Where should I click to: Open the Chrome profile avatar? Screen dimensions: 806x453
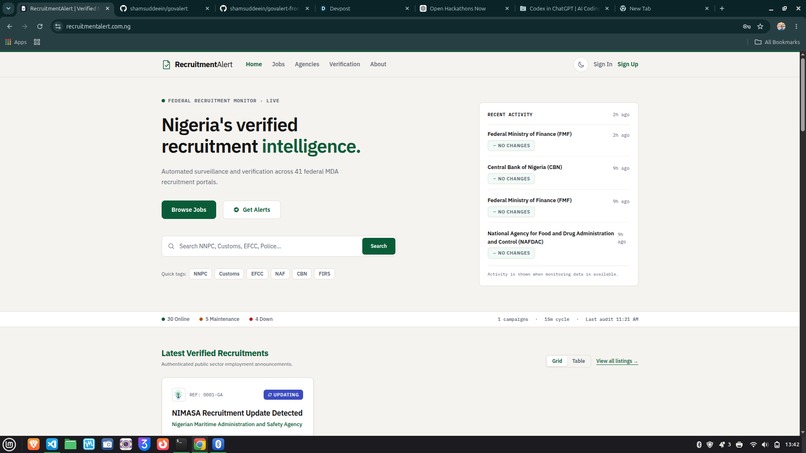[x=781, y=26]
